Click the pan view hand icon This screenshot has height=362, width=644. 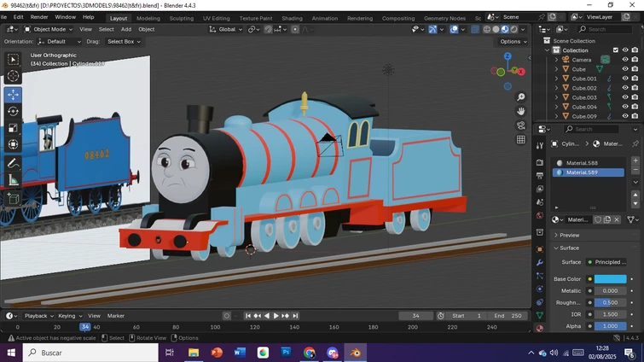tap(521, 111)
